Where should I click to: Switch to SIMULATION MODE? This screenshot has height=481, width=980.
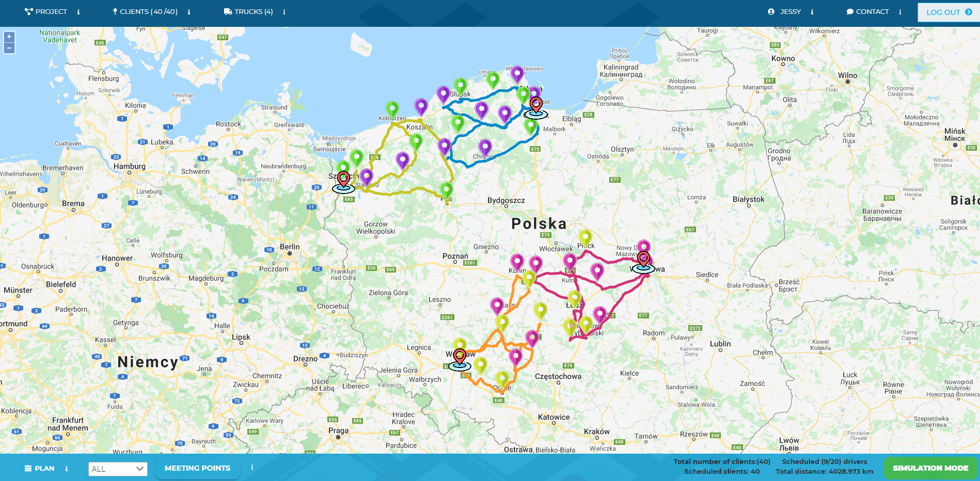coord(930,468)
